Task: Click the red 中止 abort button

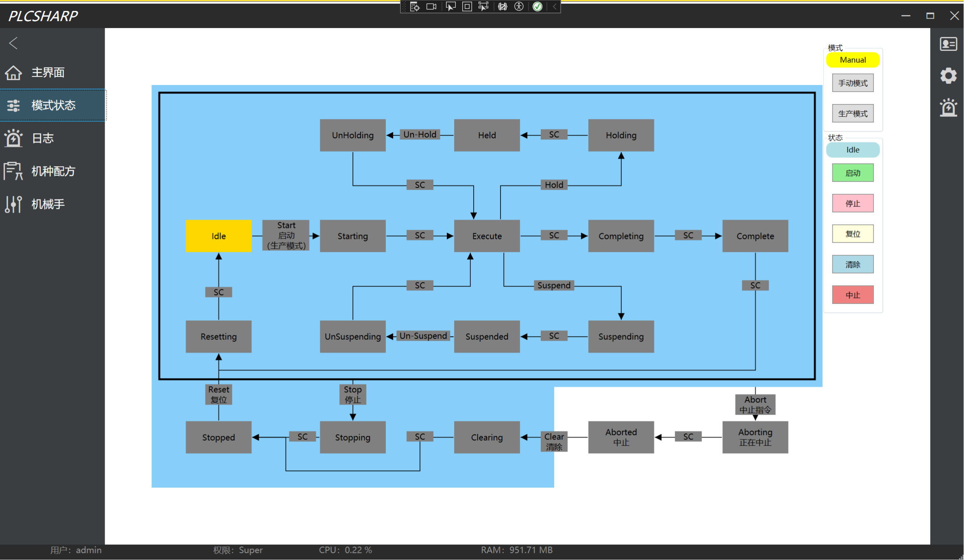Action: point(853,295)
